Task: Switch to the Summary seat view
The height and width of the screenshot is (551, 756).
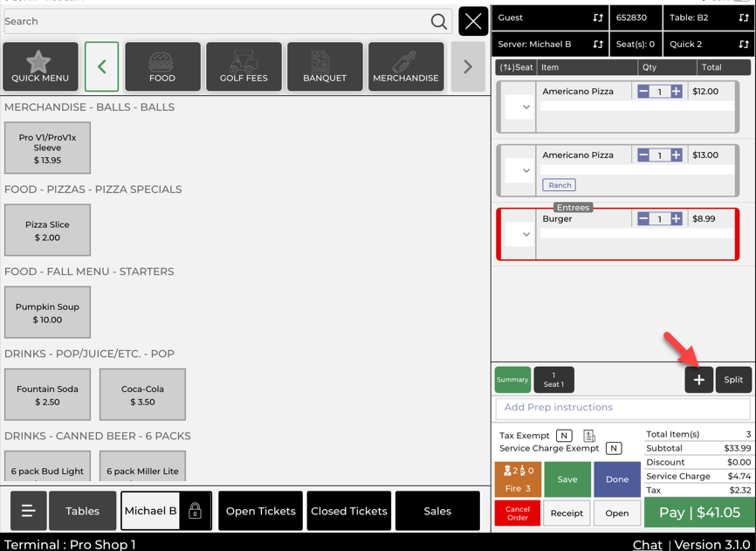Action: (x=512, y=380)
